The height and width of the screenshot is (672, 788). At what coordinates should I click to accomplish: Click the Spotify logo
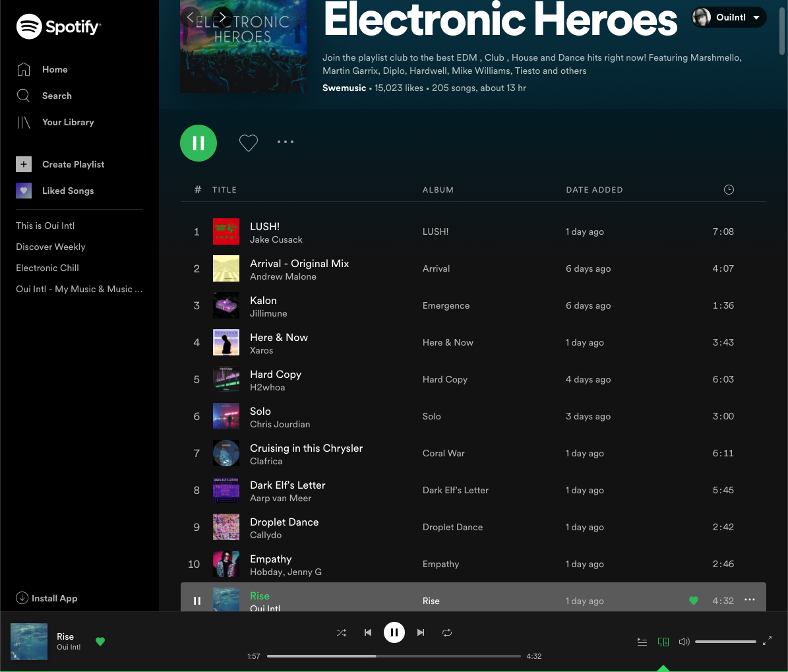coord(58,26)
